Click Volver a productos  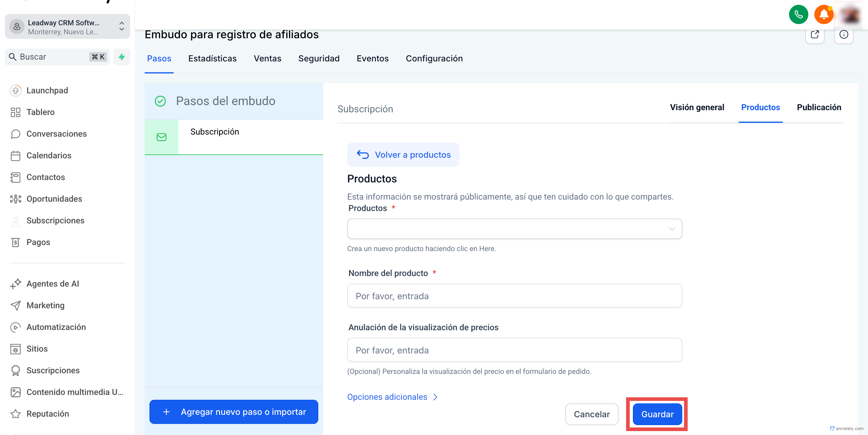click(x=403, y=155)
